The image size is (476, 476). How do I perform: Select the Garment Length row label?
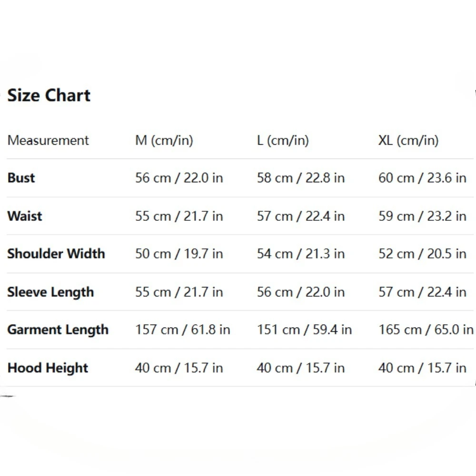pyautogui.click(x=58, y=330)
